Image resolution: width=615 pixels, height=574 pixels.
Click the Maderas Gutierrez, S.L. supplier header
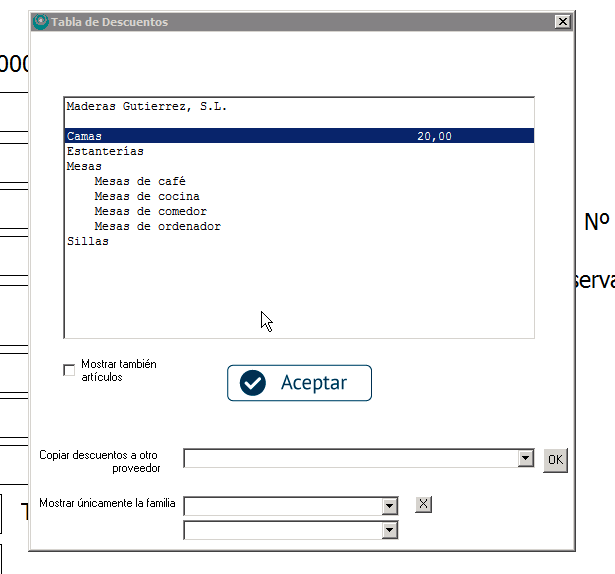(x=146, y=106)
